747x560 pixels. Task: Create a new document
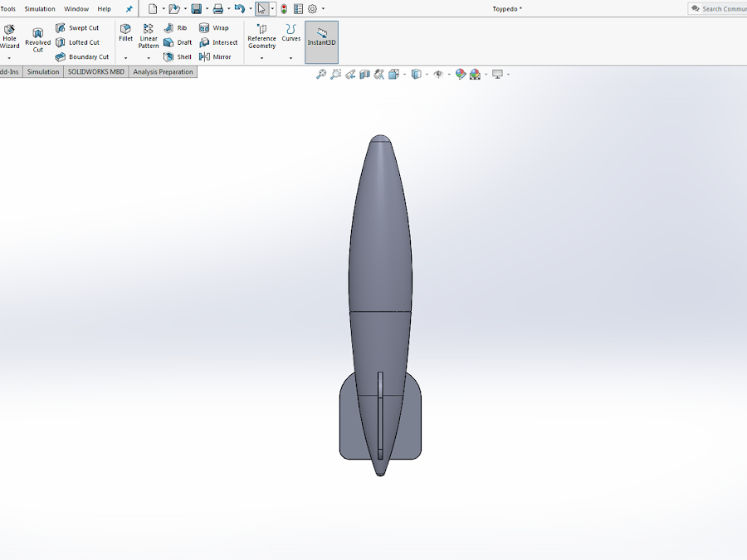[x=153, y=8]
